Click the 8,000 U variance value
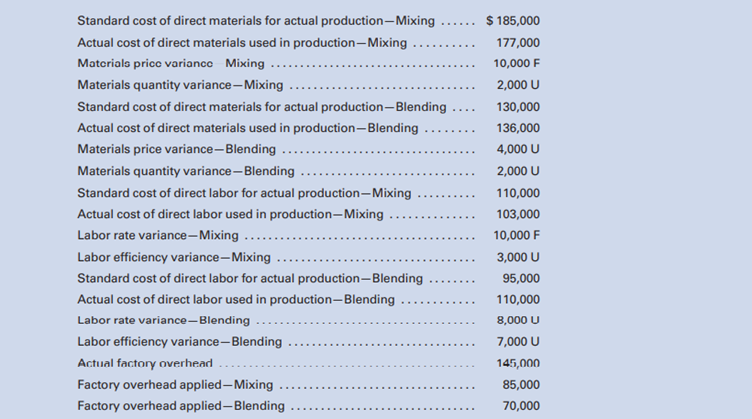Screen dimensions: 752x419 pyautogui.click(x=517, y=320)
